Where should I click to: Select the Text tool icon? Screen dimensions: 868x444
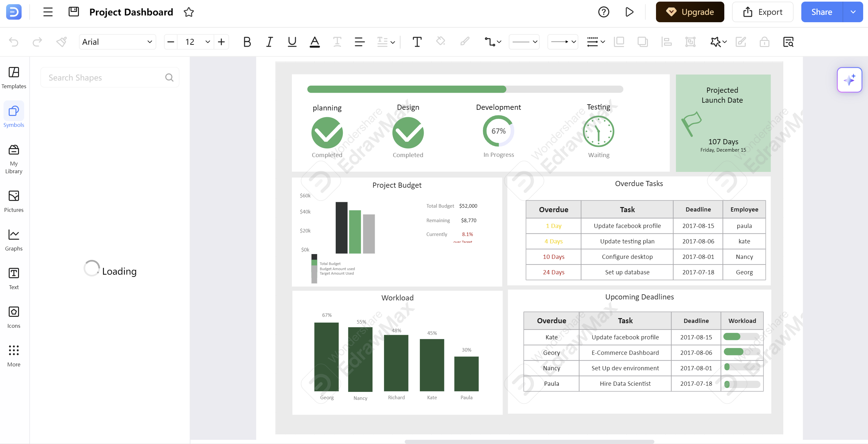[14, 274]
